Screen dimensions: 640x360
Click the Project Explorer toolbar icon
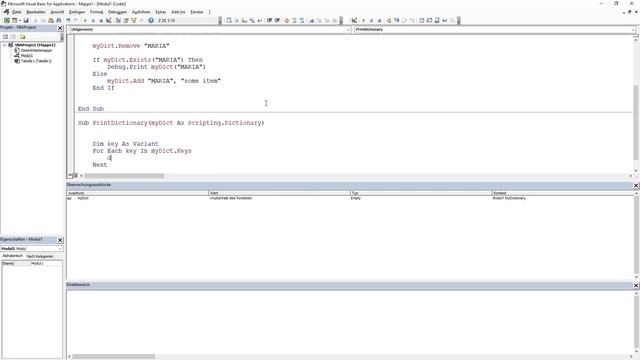(x=118, y=20)
